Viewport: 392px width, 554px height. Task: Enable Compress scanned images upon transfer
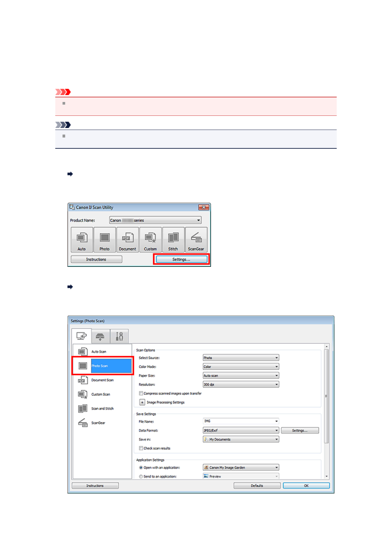pyautogui.click(x=141, y=393)
